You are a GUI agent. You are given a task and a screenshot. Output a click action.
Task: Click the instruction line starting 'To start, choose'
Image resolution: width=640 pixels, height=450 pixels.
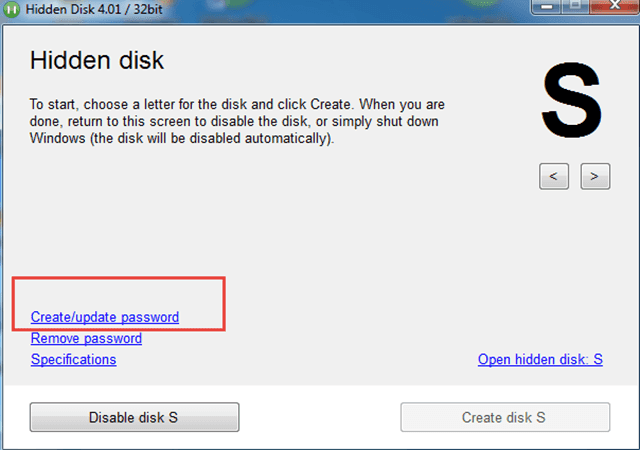tap(237, 105)
